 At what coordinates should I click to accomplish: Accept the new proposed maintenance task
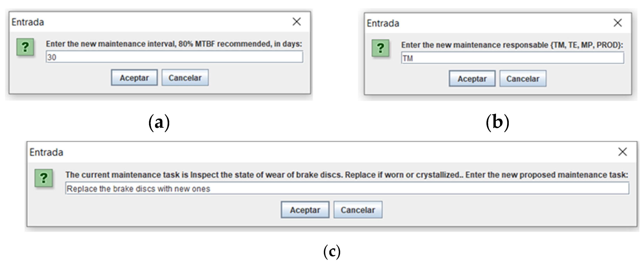pyautogui.click(x=305, y=210)
